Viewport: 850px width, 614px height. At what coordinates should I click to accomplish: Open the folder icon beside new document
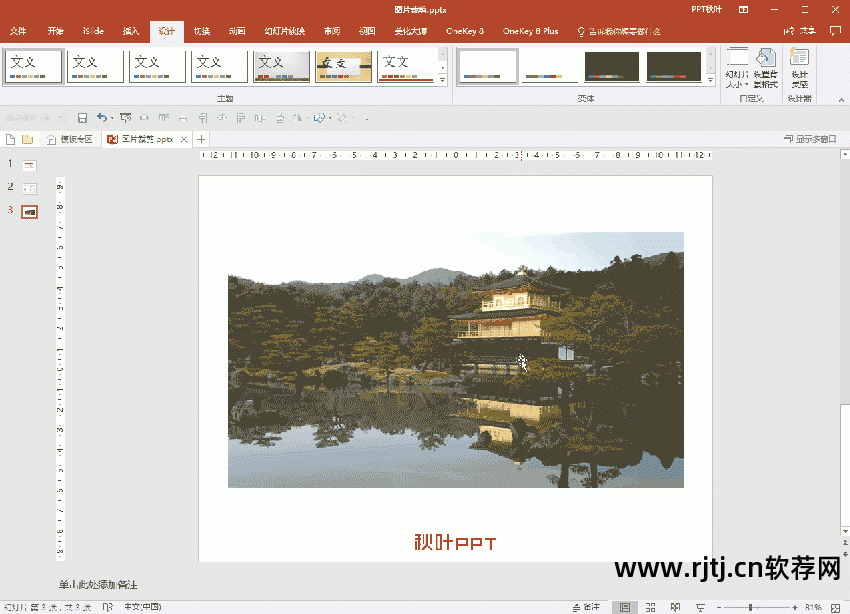(x=27, y=139)
